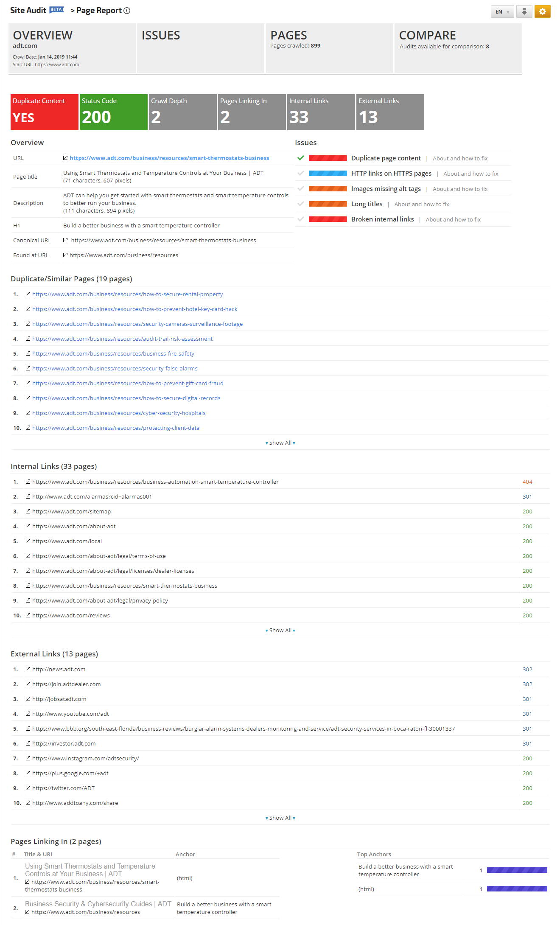Open external link icon beside page URL
Screen dimensions: 560x925
[65, 158]
